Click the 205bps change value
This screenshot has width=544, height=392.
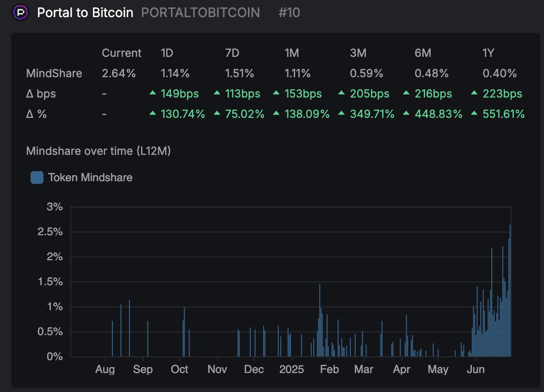pos(370,93)
